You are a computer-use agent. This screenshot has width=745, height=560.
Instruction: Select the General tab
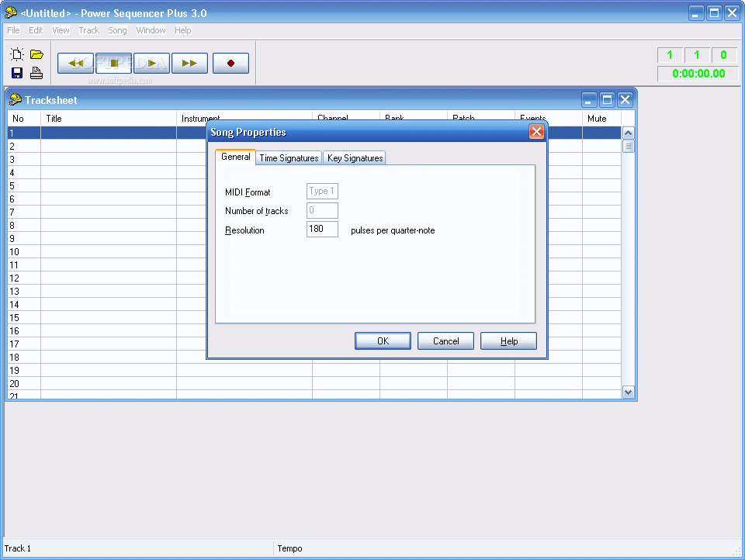[236, 157]
